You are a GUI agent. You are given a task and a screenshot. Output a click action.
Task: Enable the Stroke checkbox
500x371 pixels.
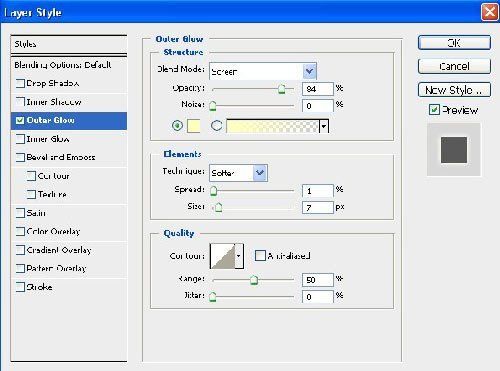pyautogui.click(x=20, y=287)
